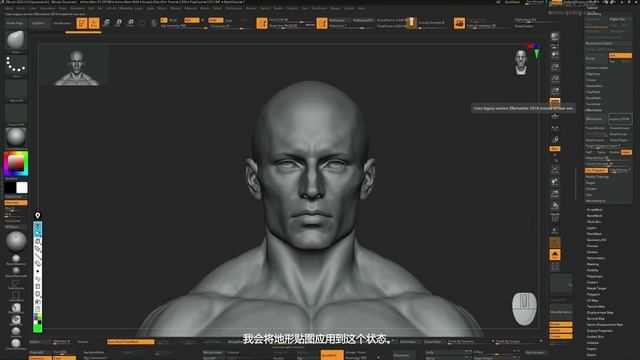Select the Move transform tool icon

pos(106,23)
